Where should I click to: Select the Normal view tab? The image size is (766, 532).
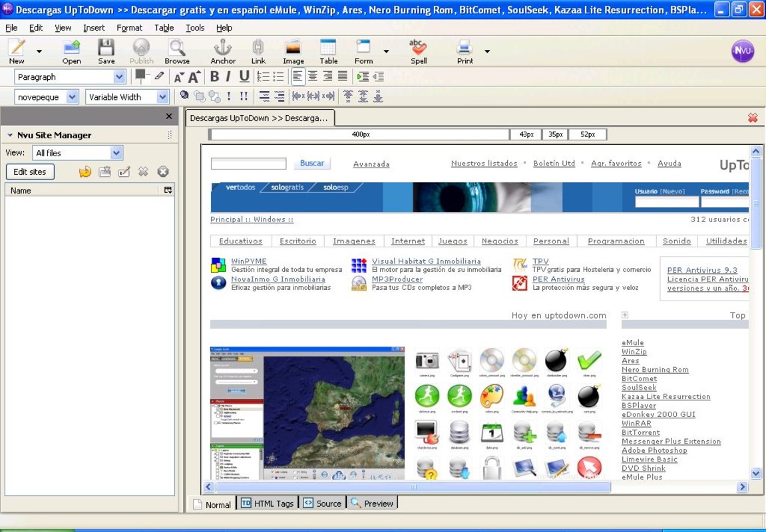click(x=212, y=504)
